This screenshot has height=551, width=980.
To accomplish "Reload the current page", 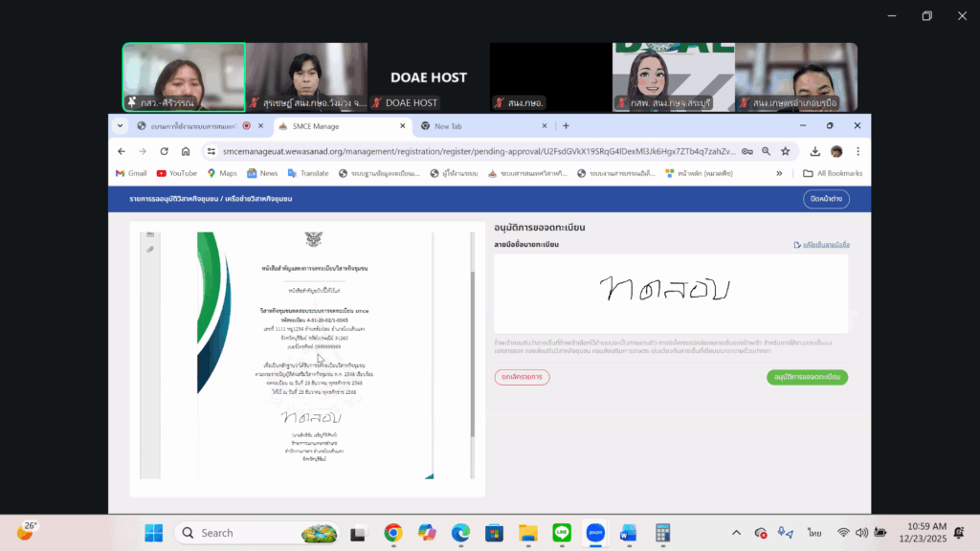I will [x=164, y=151].
